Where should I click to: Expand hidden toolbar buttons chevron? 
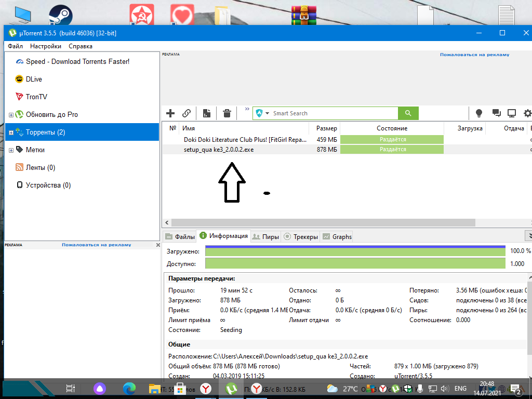[247, 109]
